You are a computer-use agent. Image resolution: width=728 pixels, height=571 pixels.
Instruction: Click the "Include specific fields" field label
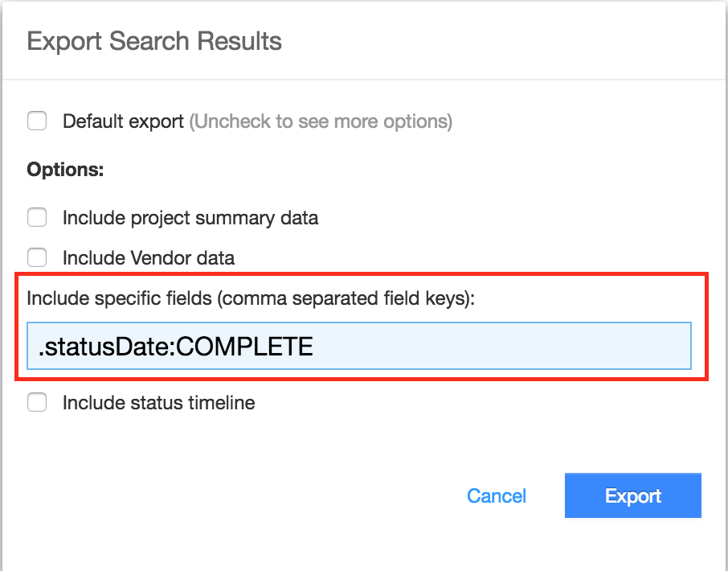[121, 298]
